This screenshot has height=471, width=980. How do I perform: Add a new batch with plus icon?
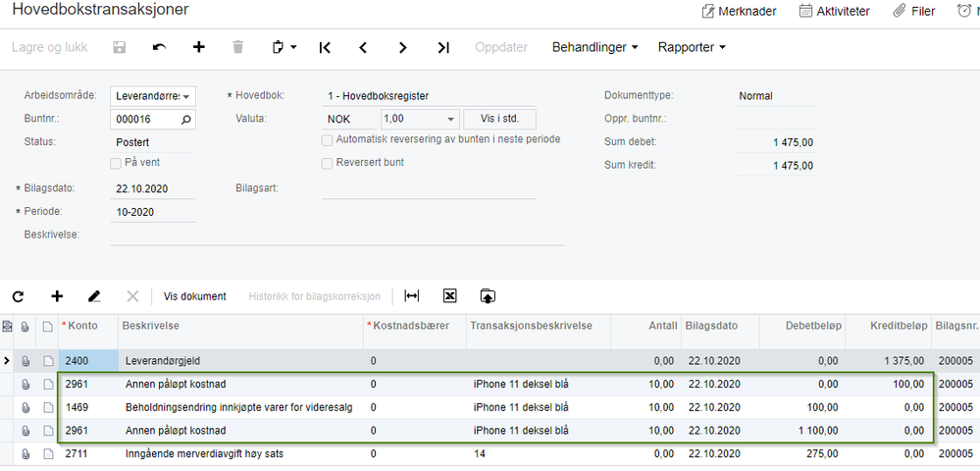click(198, 47)
